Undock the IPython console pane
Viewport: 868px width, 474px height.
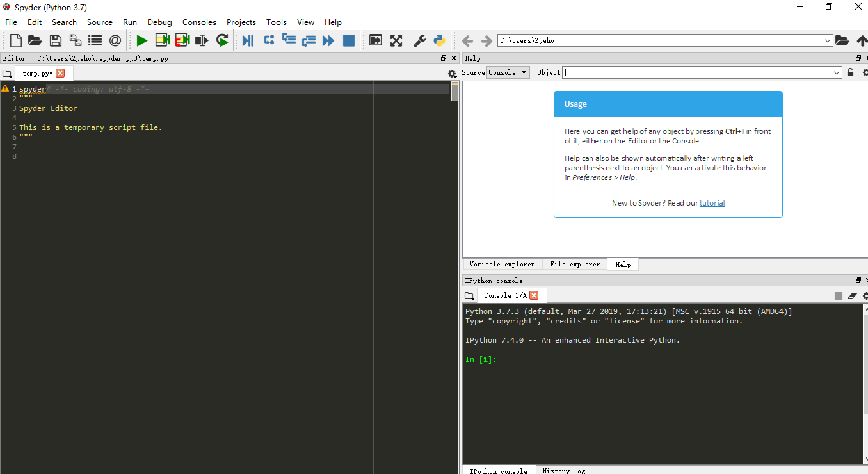[x=858, y=281]
